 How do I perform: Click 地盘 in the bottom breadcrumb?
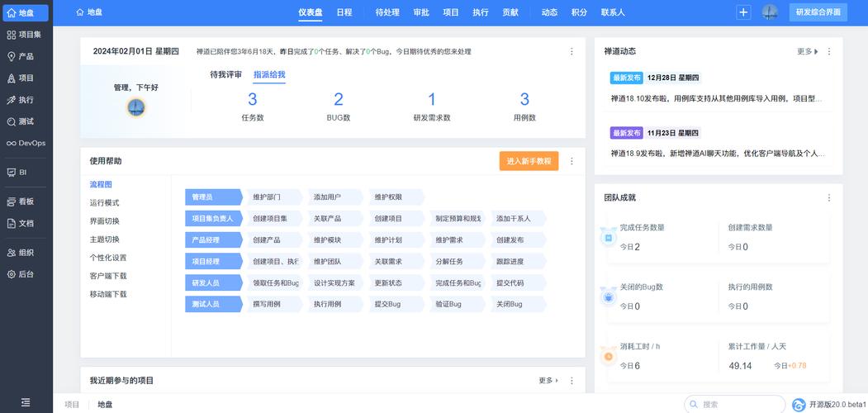pyautogui.click(x=105, y=405)
